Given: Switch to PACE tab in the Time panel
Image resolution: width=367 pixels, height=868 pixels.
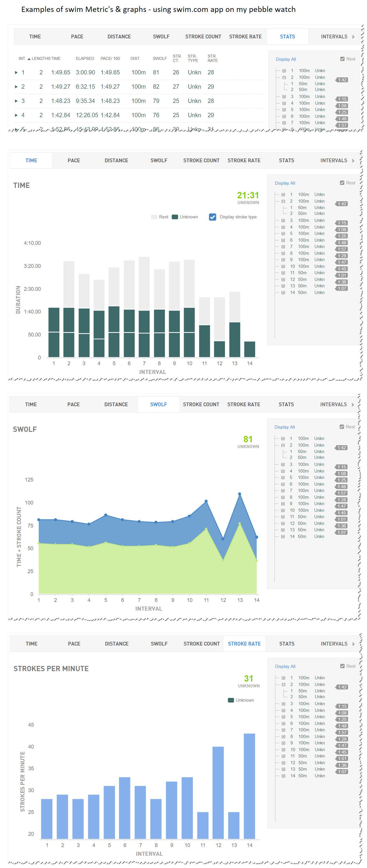Looking at the screenshot, I should [74, 161].
